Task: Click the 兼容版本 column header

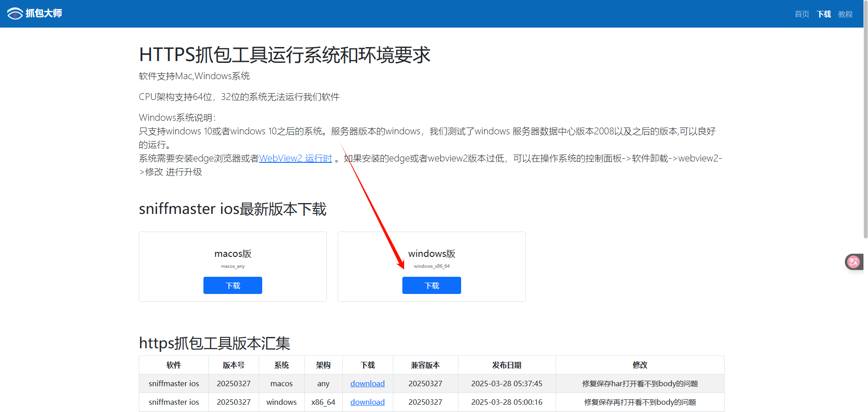Action: click(425, 365)
